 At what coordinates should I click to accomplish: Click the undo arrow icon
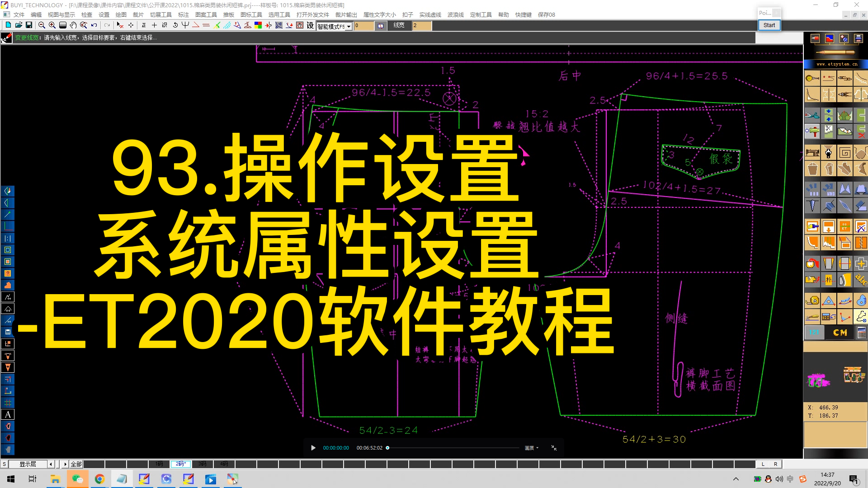94,25
